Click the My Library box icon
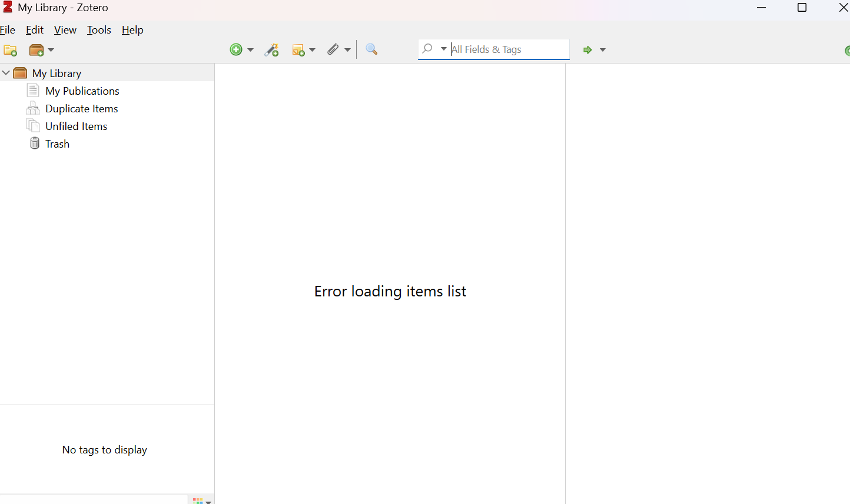This screenshot has width=850, height=504. tap(20, 73)
